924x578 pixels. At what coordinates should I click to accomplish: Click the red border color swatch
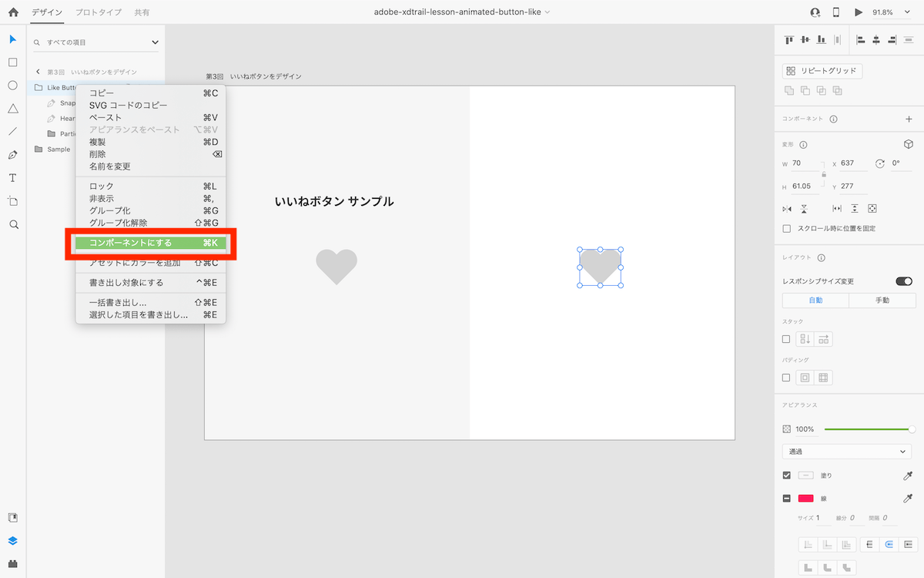[805, 499]
